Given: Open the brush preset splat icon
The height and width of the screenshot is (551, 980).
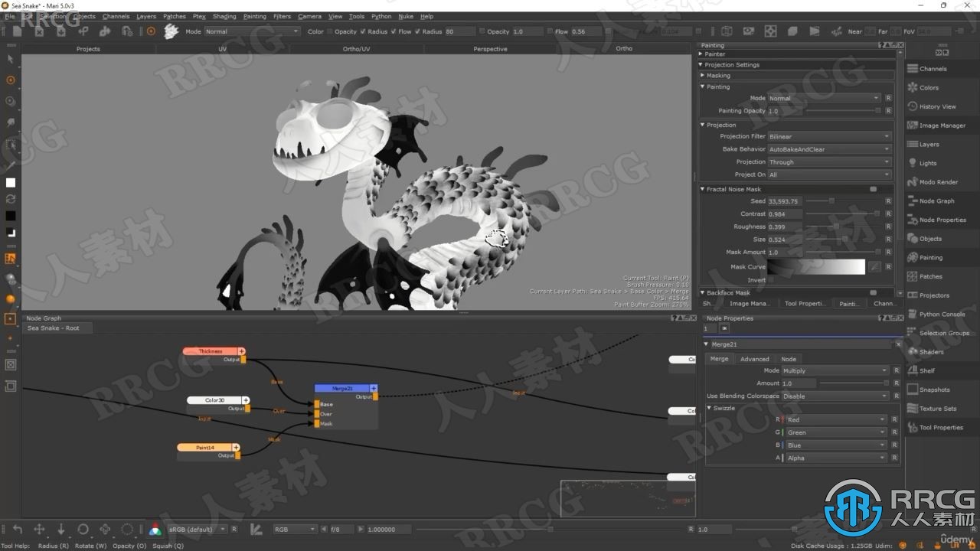Looking at the screenshot, I should [x=171, y=31].
